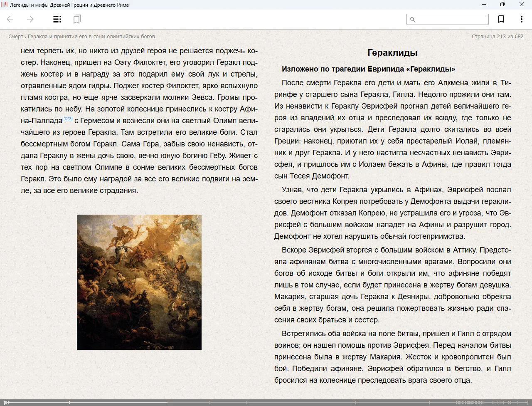Minimize the reader window
Screen dimensions: 532x406
[x=484, y=5]
